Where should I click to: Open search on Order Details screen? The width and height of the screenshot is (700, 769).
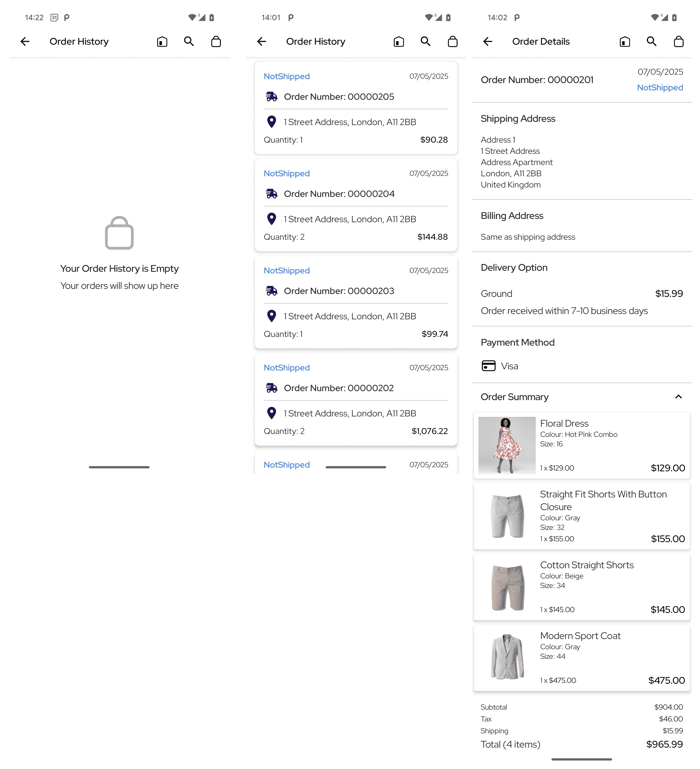[x=652, y=41]
